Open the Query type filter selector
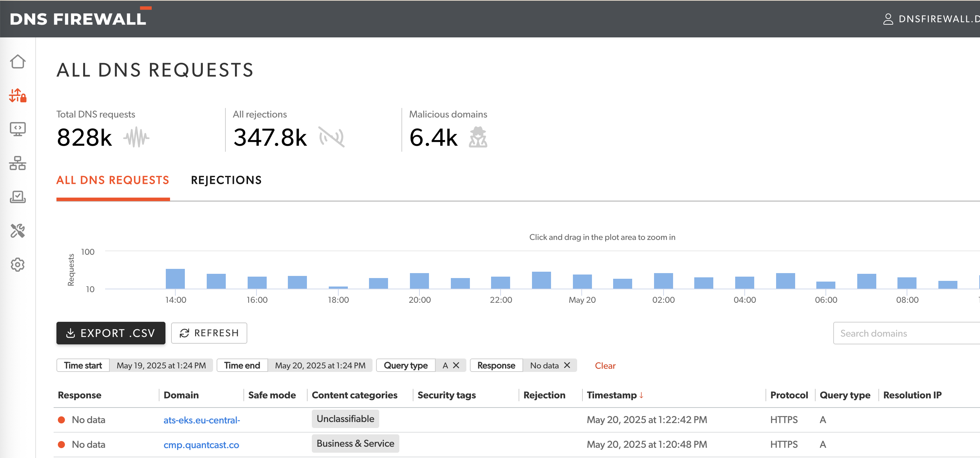This screenshot has width=980, height=458. tap(406, 365)
